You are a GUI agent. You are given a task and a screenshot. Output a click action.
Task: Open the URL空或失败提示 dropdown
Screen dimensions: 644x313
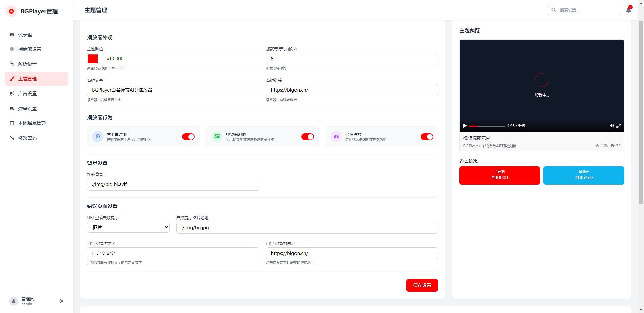point(128,227)
